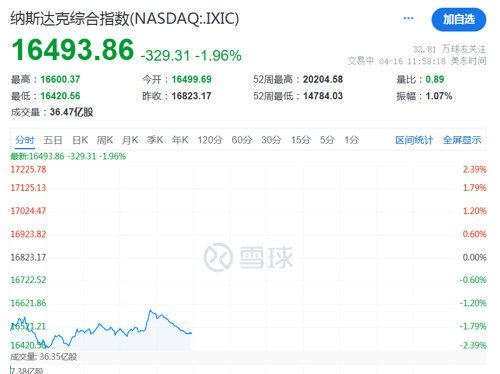Click the intraday peak on the price line
This screenshot has width=500, height=374.
150,311
